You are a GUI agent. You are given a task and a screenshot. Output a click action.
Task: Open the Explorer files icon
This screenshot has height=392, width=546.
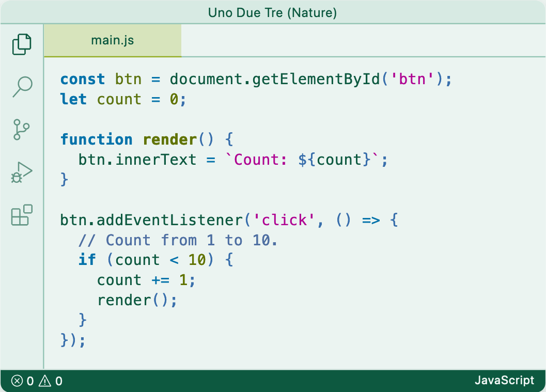pos(22,44)
